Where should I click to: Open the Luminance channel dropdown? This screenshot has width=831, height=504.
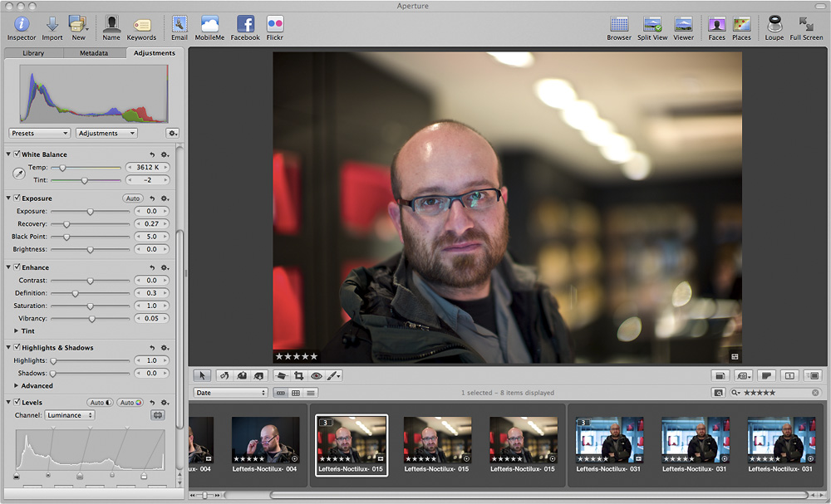tap(68, 415)
